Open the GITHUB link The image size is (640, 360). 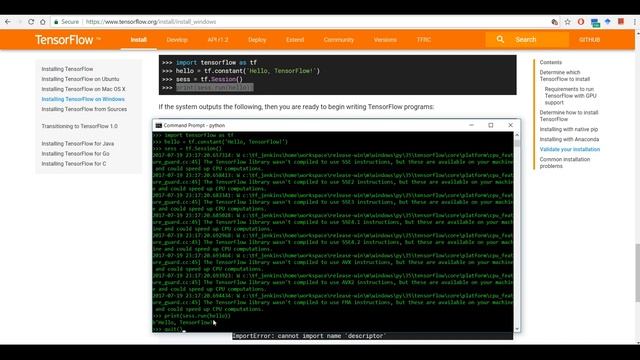(x=589, y=40)
